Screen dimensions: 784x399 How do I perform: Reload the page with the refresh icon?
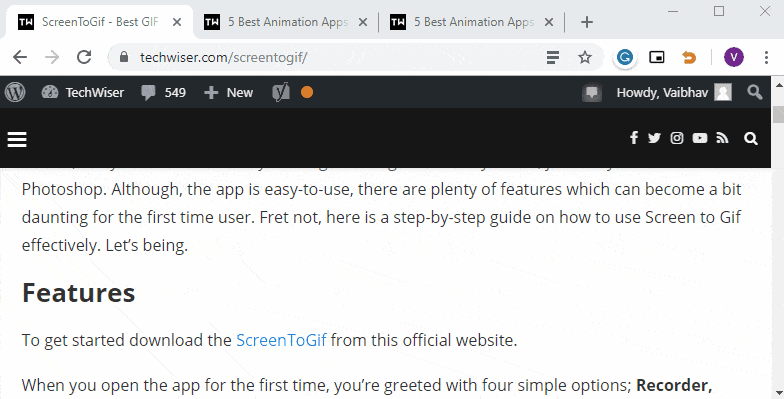tap(84, 57)
